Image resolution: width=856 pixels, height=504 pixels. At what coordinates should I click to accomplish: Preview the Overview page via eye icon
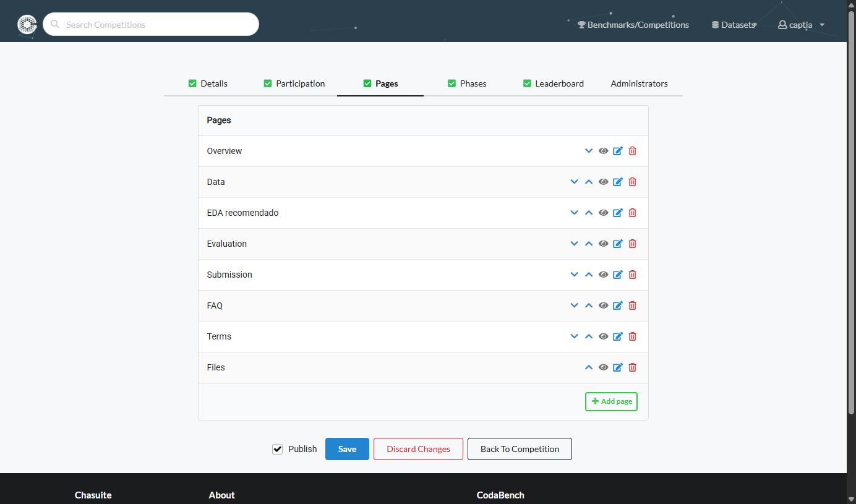click(603, 151)
